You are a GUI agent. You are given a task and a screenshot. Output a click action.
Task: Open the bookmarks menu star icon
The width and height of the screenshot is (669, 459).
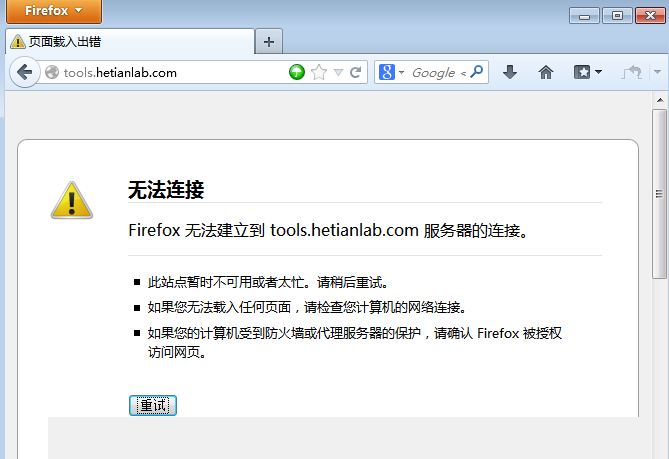[582, 72]
